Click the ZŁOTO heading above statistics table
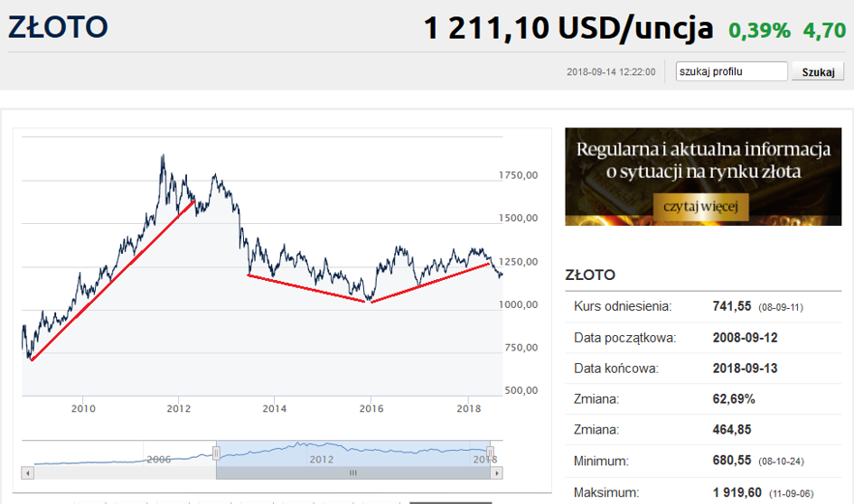 point(590,275)
